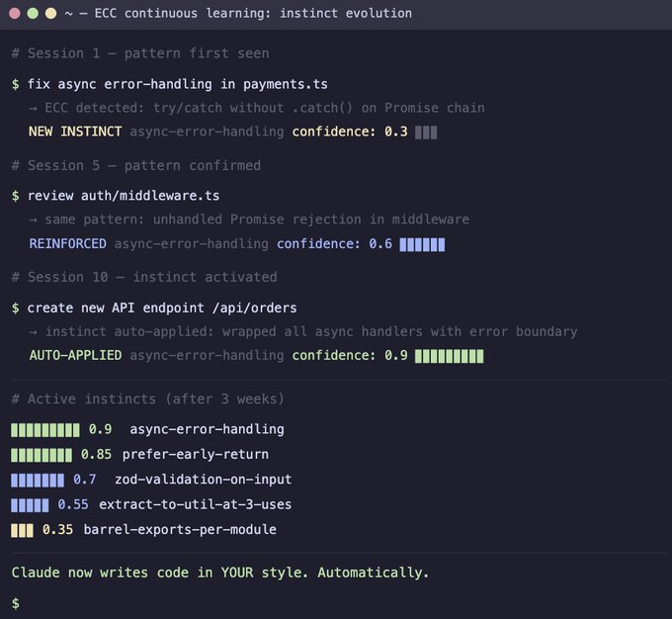This screenshot has width=672, height=619.
Task: Click the 'Claude now writes code' message
Action: (x=220, y=573)
